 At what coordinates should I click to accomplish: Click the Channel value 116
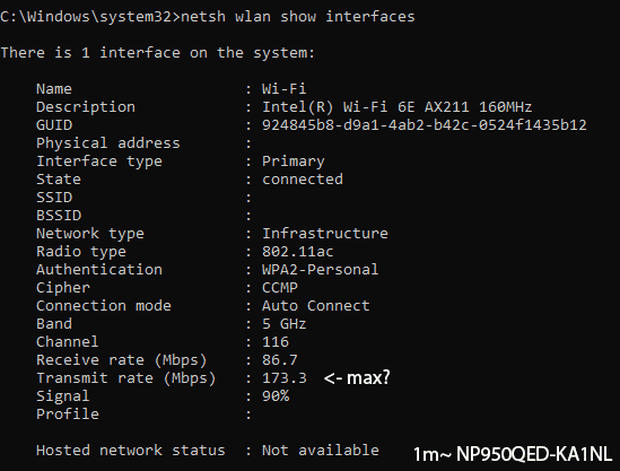pyautogui.click(x=275, y=341)
